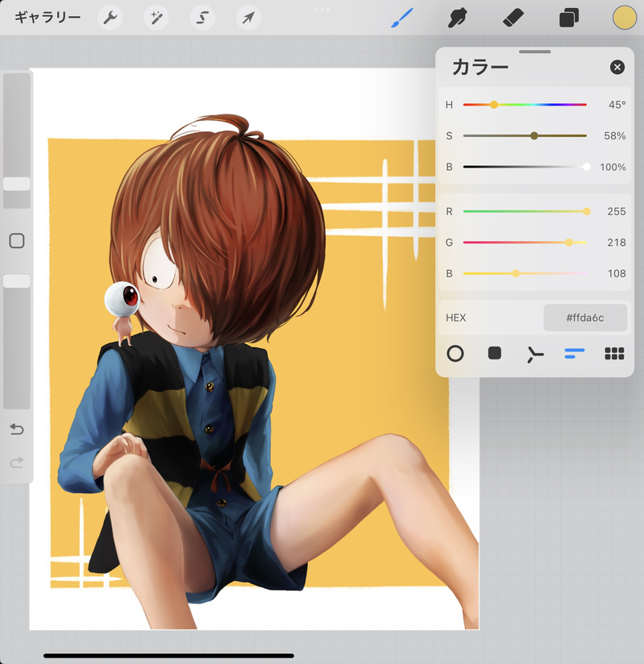644x664 pixels.
Task: Click the saturation value 58%
Action: 614,136
